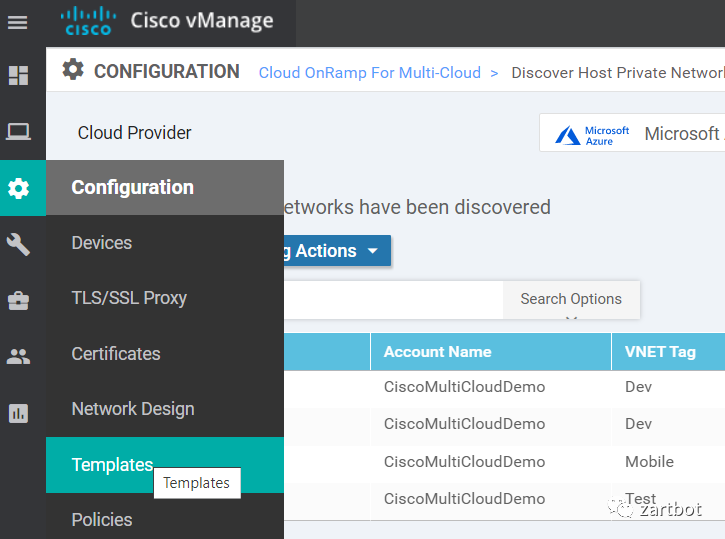Go to Network Design menu entry
Viewport: 725px width, 539px height.
(133, 409)
